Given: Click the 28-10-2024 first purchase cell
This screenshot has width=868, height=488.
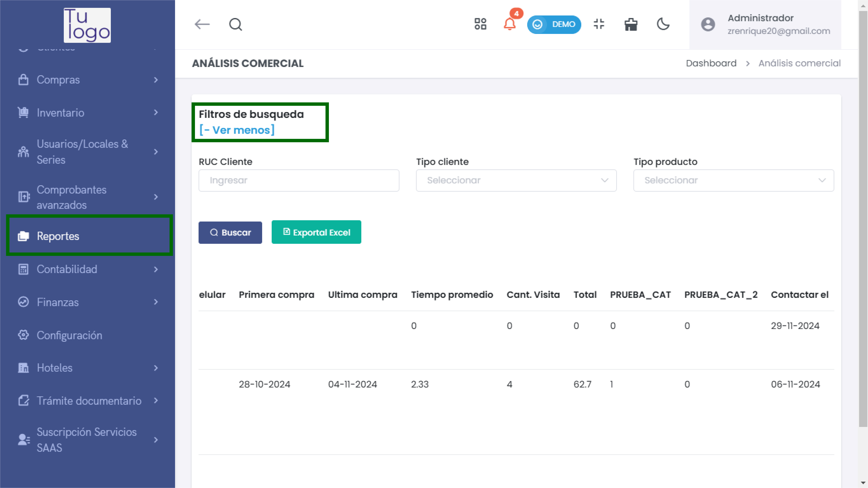Looking at the screenshot, I should coord(264,385).
